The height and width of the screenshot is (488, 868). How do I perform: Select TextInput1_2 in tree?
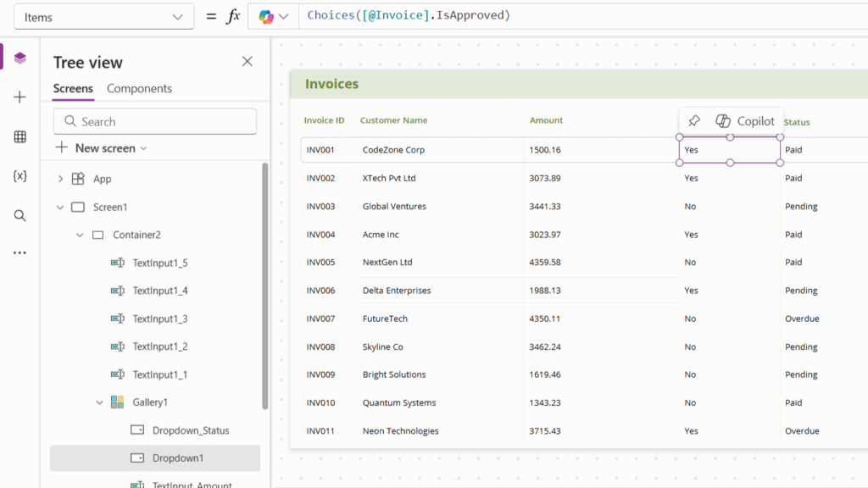tap(160, 347)
